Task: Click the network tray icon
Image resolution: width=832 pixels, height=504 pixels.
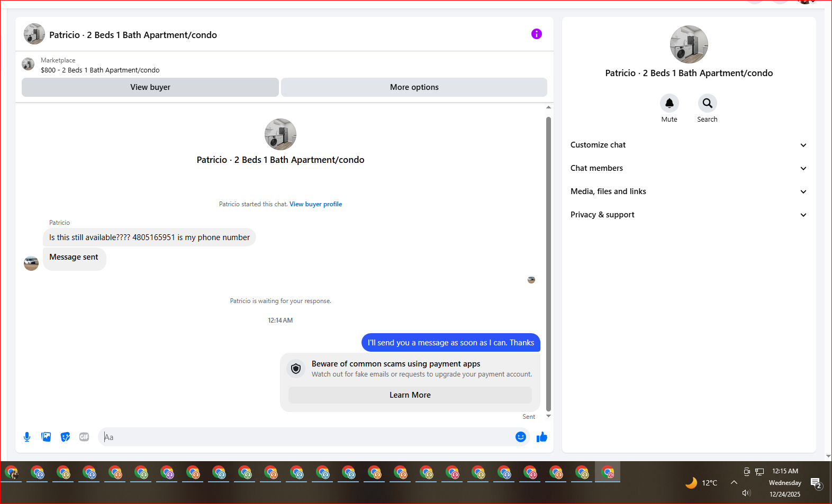Action: pyautogui.click(x=759, y=472)
